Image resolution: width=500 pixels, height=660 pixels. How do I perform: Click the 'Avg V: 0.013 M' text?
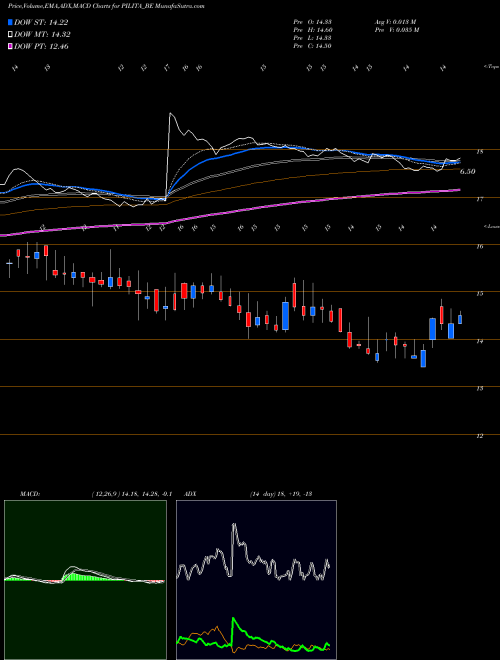tap(395, 22)
